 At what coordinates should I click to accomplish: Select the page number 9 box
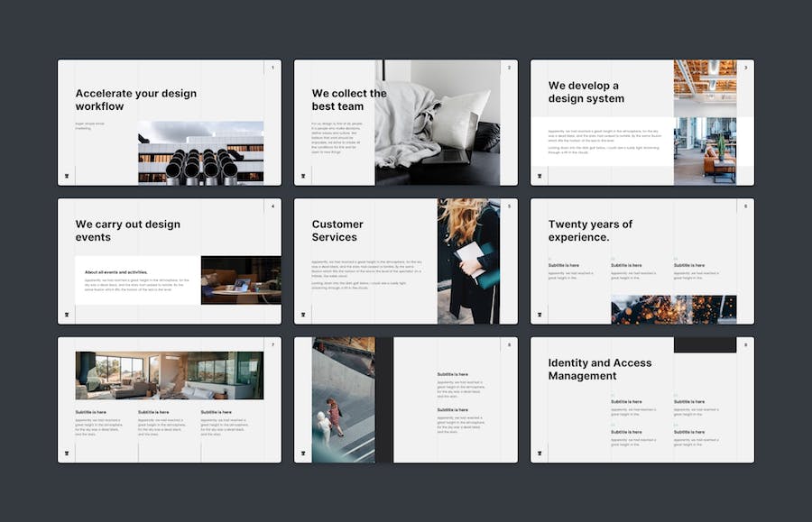(745, 345)
